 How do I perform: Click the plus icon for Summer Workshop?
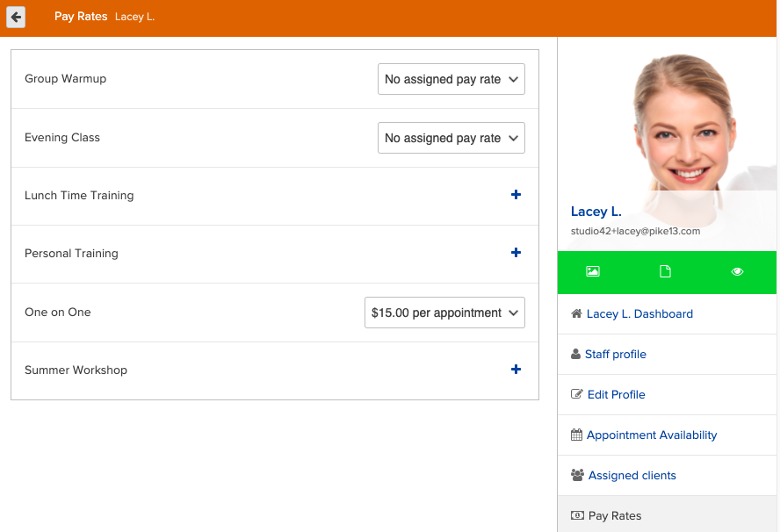516,370
